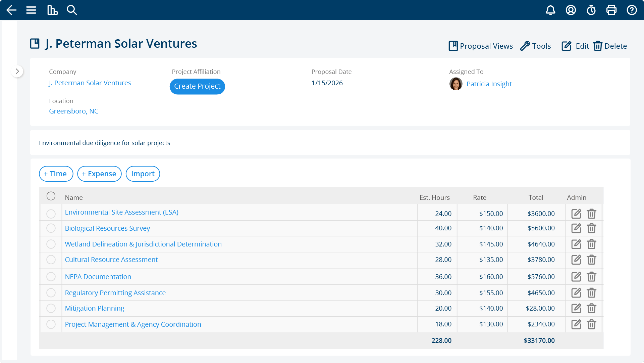Edit the Wetland Delineation row

[x=576, y=244]
